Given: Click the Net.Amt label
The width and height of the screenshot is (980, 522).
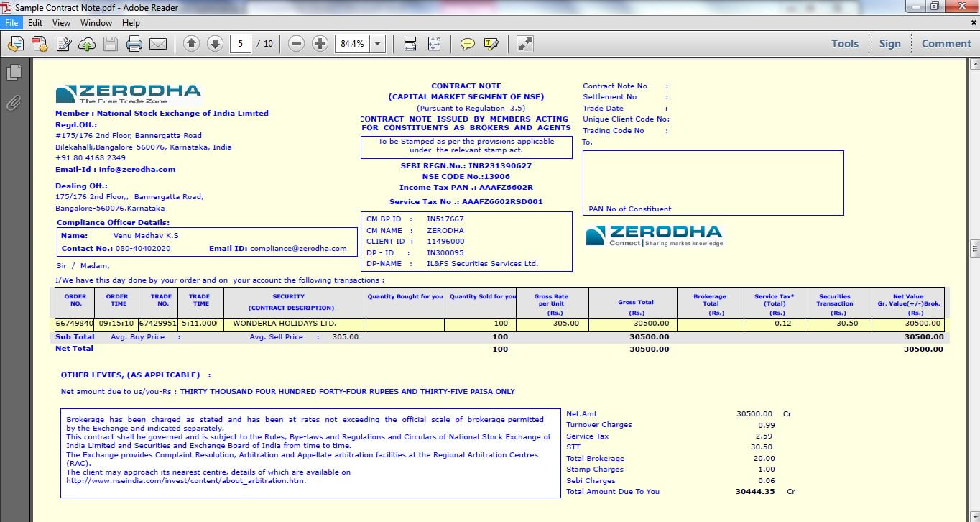Looking at the screenshot, I should (x=582, y=414).
